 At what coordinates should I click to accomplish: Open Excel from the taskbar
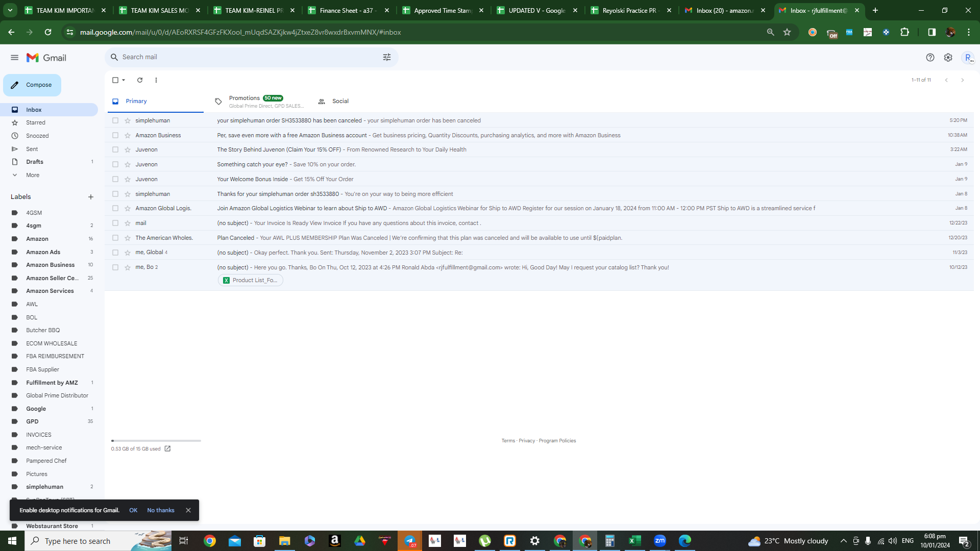(634, 541)
